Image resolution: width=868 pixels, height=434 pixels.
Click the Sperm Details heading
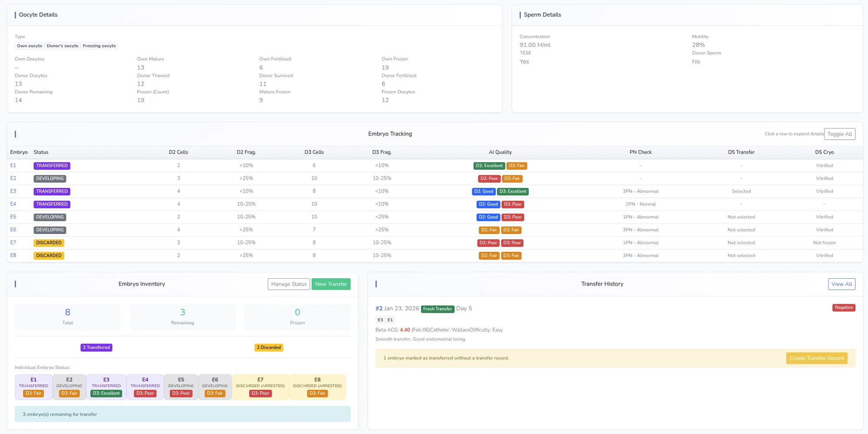(542, 15)
